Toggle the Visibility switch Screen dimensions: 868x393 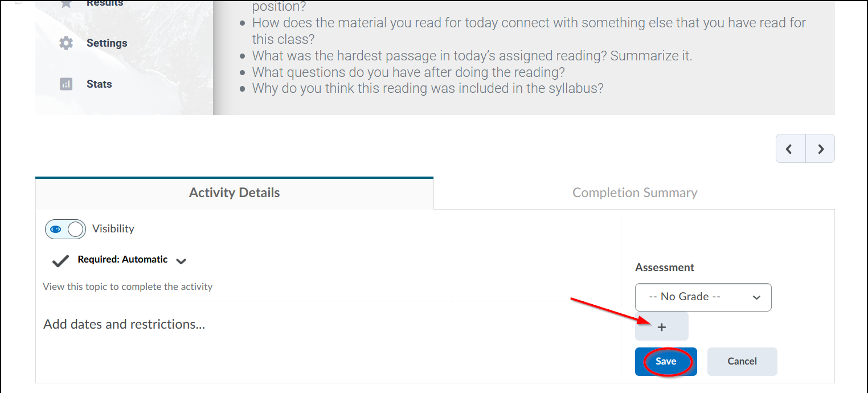pos(65,229)
